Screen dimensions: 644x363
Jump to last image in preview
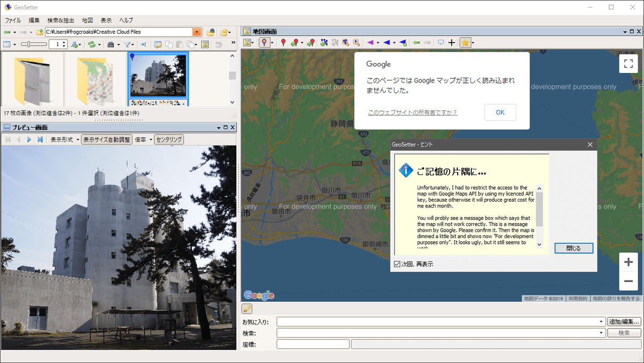pyautogui.click(x=40, y=139)
